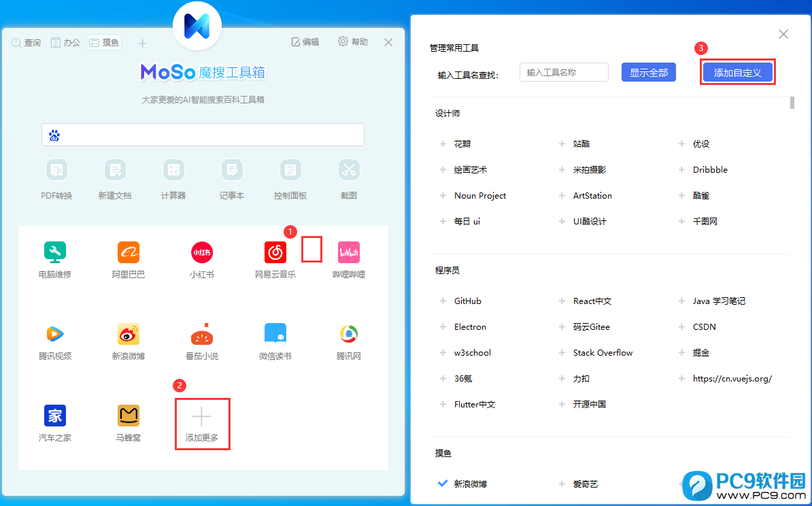The height and width of the screenshot is (506, 812).
Task: Add Stack Overflow to common tools
Action: click(562, 353)
